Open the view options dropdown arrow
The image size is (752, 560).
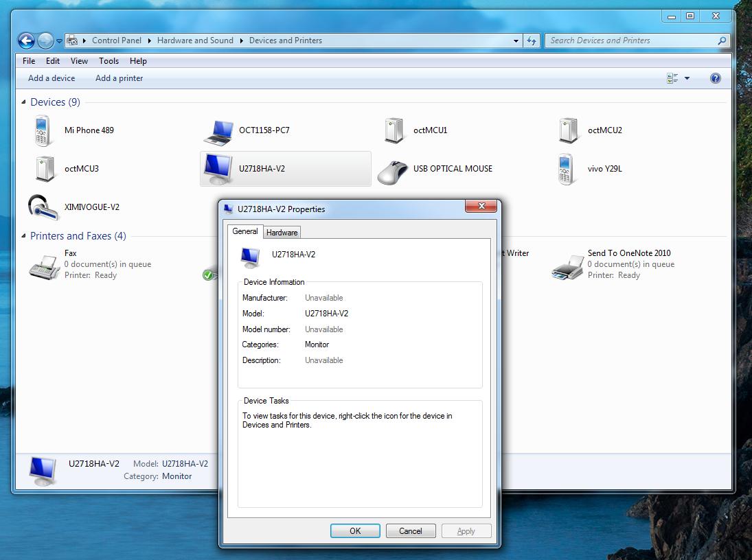point(687,78)
